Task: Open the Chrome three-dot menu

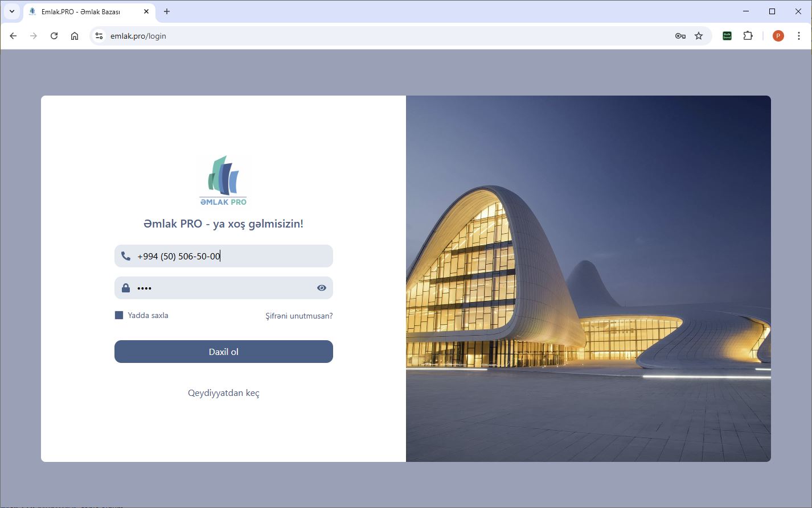Action: (x=799, y=36)
